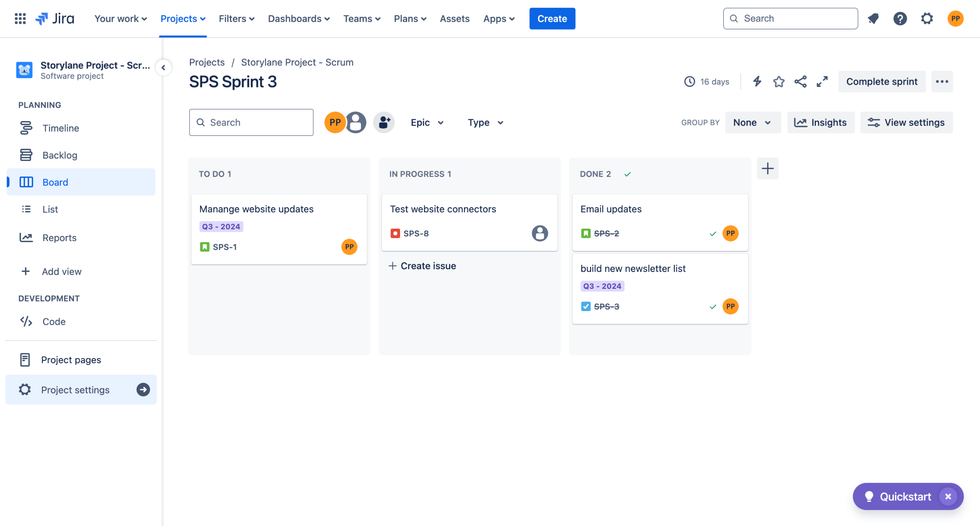Viewport: 980px width, 526px height.
Task: Expand the Epic filter dropdown
Action: (427, 123)
